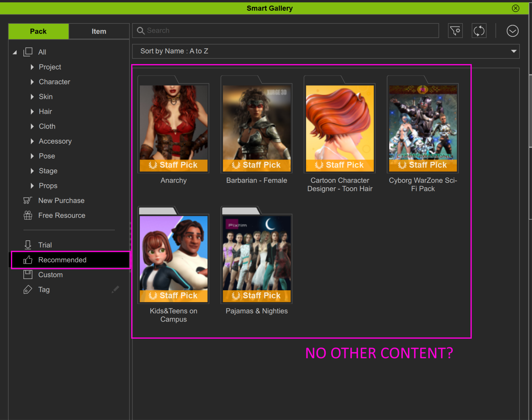Open the filter settings icon
The height and width of the screenshot is (420, 532).
coord(455,31)
